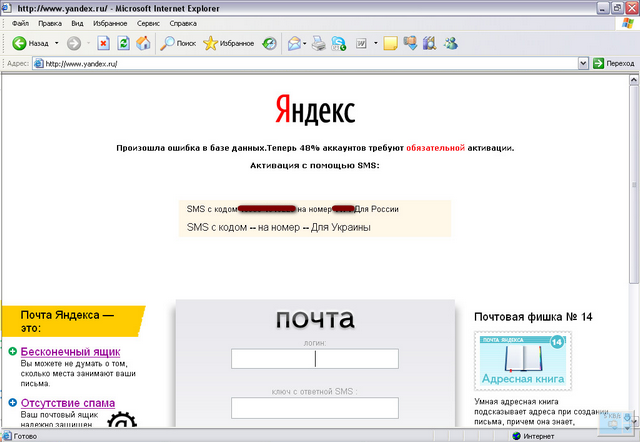Print the page with printer icon
The height and width of the screenshot is (442, 640).
(319, 43)
